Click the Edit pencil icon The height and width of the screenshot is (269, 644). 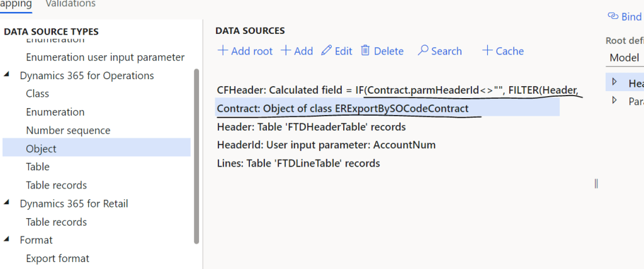326,51
